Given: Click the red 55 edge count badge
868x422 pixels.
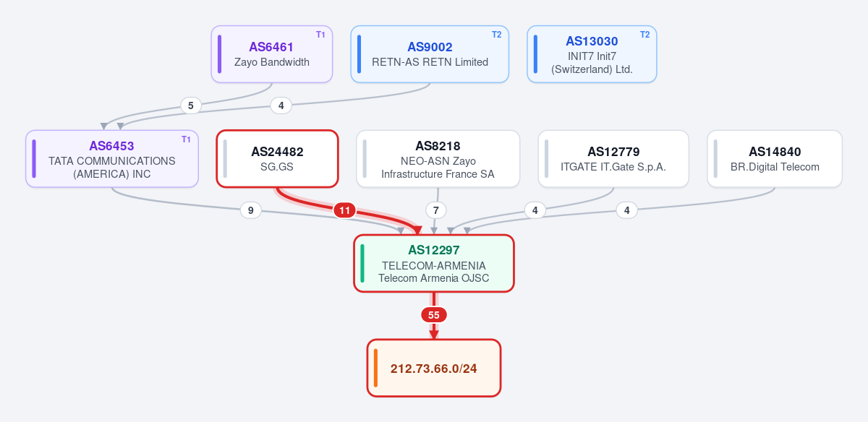Looking at the screenshot, I should (434, 315).
